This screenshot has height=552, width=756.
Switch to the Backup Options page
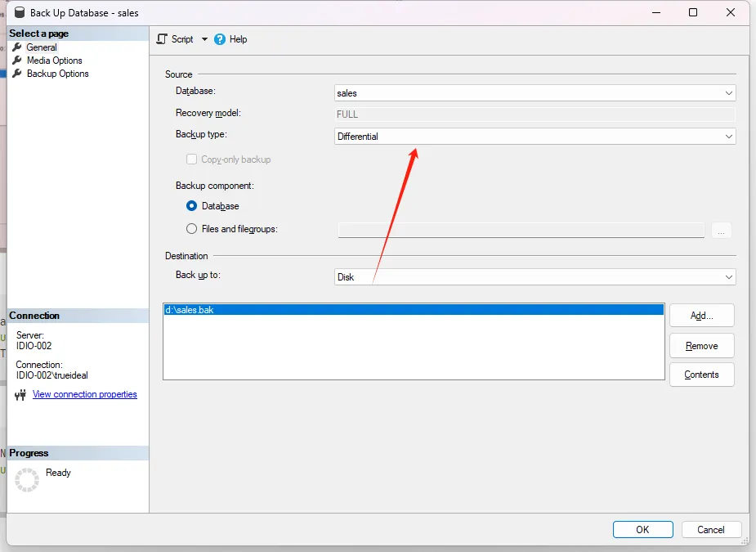coord(57,74)
